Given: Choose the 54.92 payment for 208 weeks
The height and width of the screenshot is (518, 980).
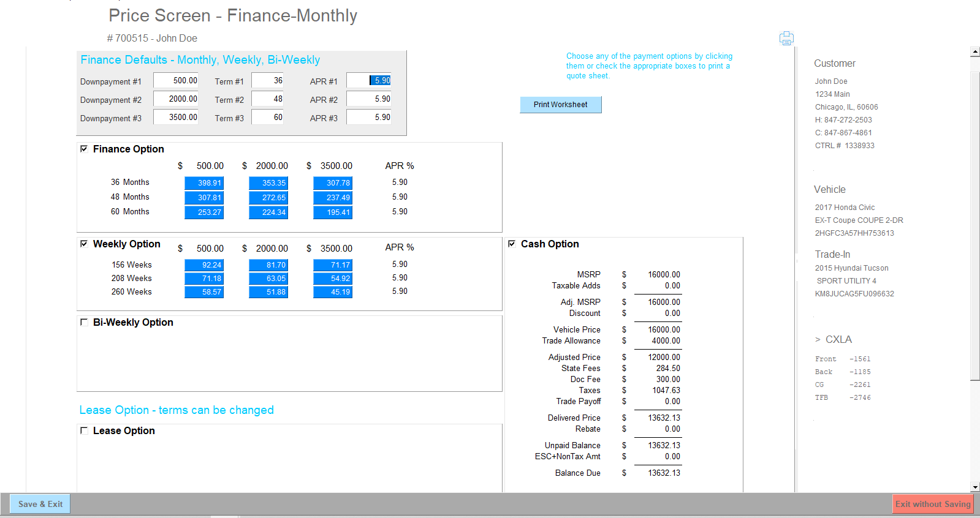Looking at the screenshot, I should 333,279.
